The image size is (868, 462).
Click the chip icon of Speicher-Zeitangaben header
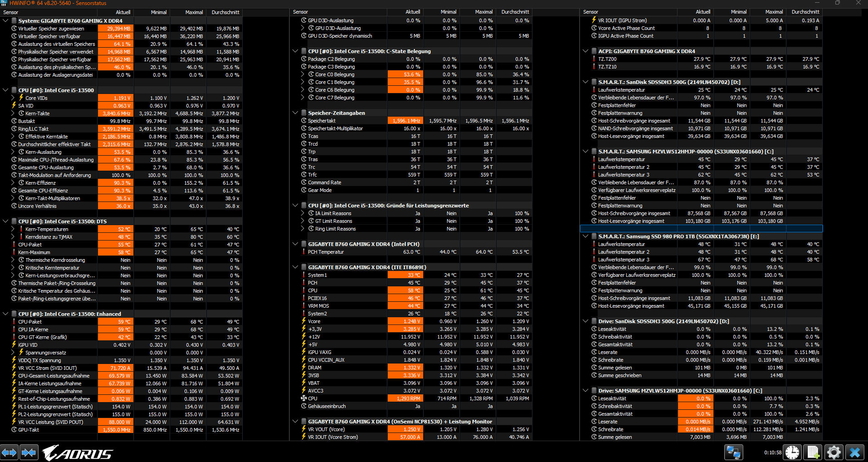coord(304,113)
